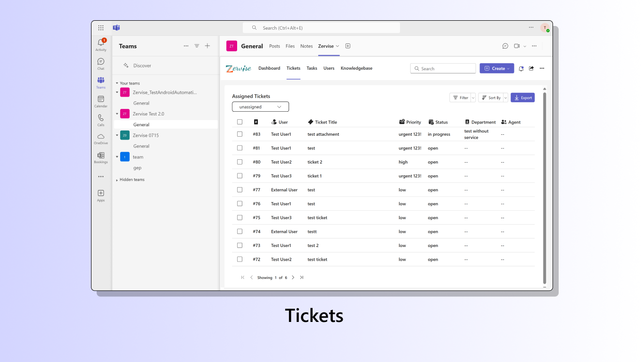Open the Zervise Dashboard tab
This screenshot has height=362, width=644.
pyautogui.click(x=269, y=68)
